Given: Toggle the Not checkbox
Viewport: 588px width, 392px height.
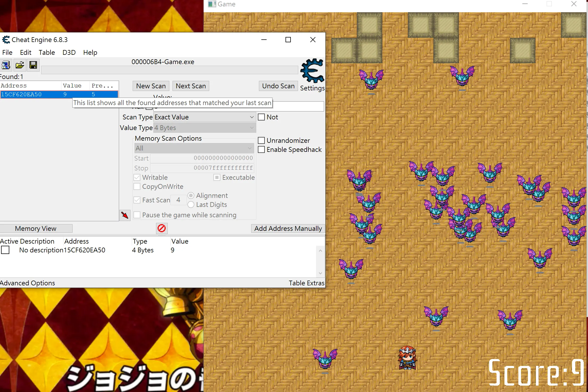Looking at the screenshot, I should coord(261,117).
